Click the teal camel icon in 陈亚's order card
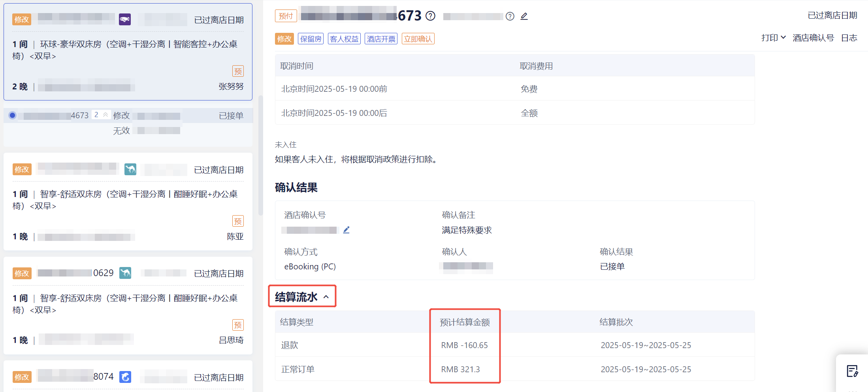Screen dimensions: 868x392 (130, 169)
